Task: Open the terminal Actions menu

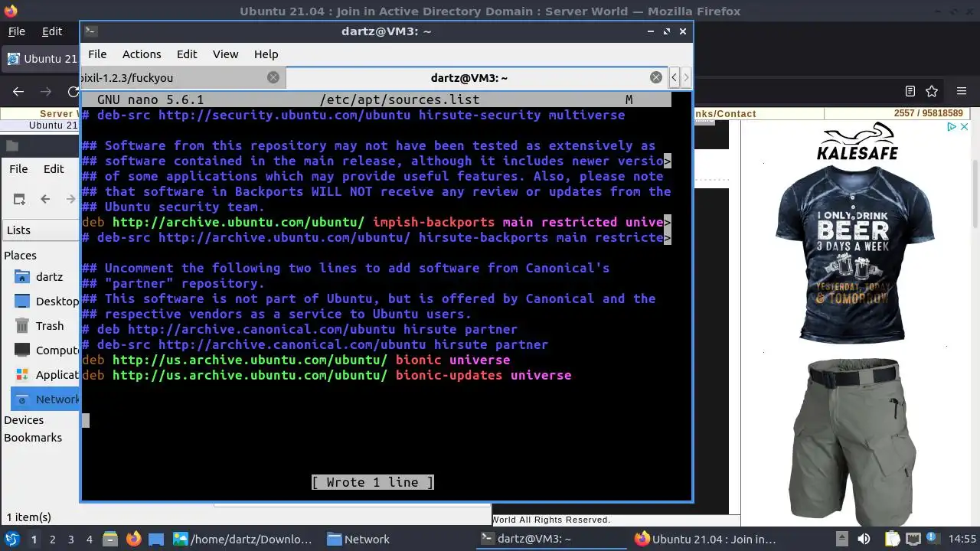Action: point(142,54)
